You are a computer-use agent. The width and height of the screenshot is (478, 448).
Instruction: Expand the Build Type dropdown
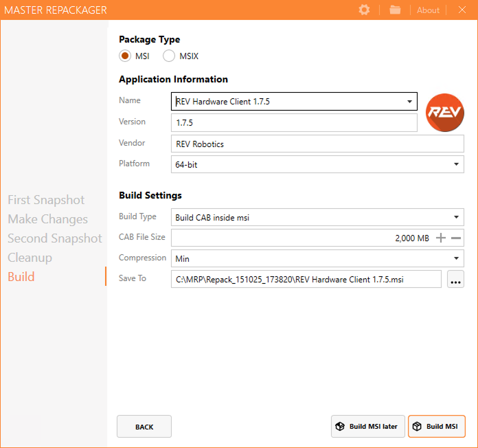(456, 218)
